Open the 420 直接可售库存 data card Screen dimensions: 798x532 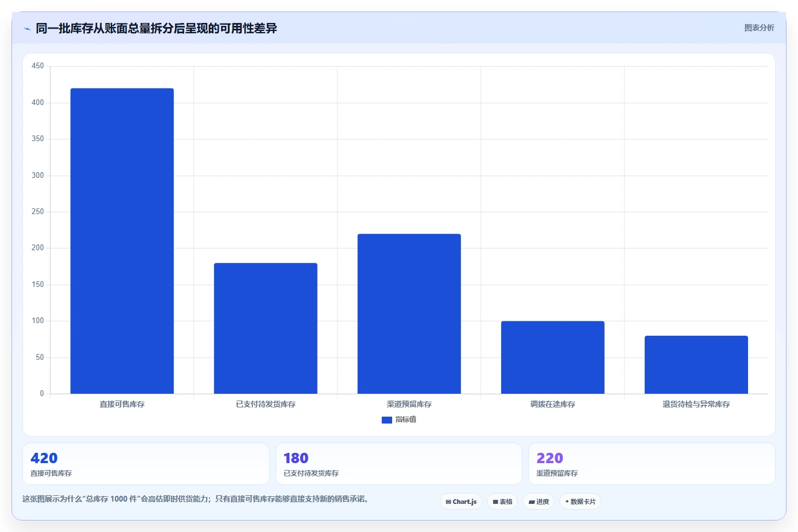(146, 464)
